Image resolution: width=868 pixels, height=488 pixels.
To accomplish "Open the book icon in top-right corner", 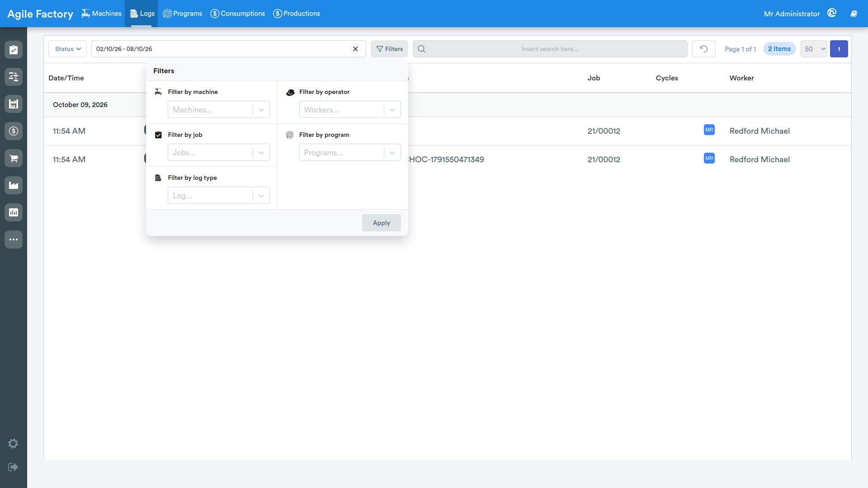I will point(854,14).
